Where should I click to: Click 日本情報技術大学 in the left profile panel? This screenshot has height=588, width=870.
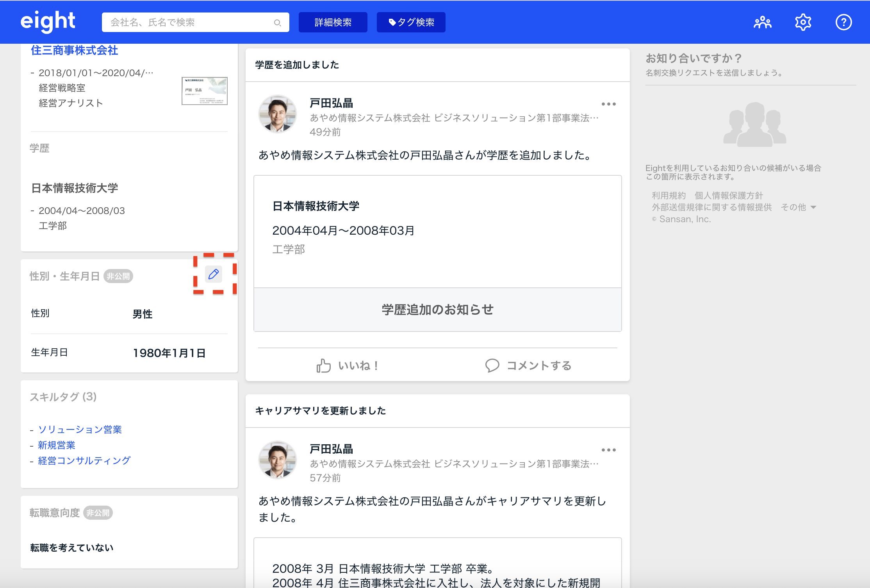point(74,188)
